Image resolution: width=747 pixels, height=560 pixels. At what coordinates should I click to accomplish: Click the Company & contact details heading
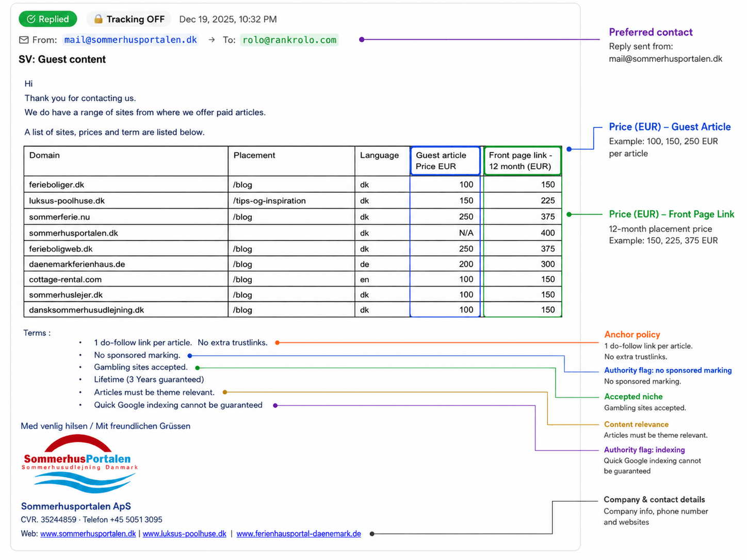coord(654,500)
